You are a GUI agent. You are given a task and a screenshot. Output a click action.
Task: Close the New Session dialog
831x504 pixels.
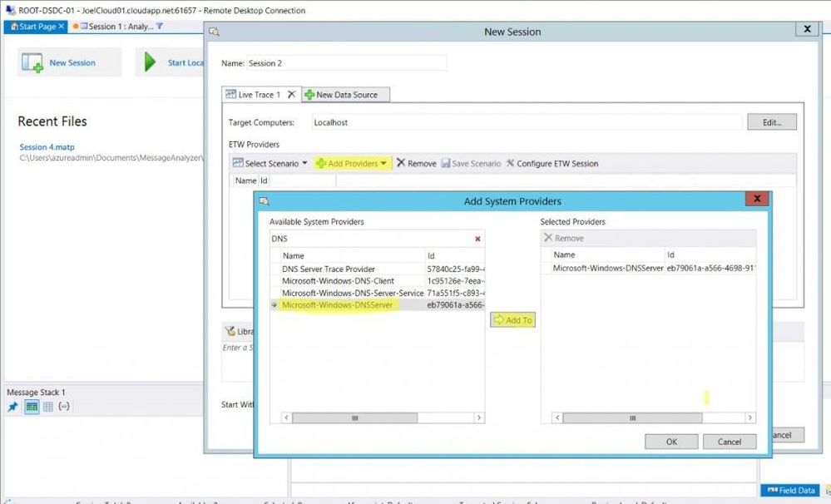pos(807,29)
